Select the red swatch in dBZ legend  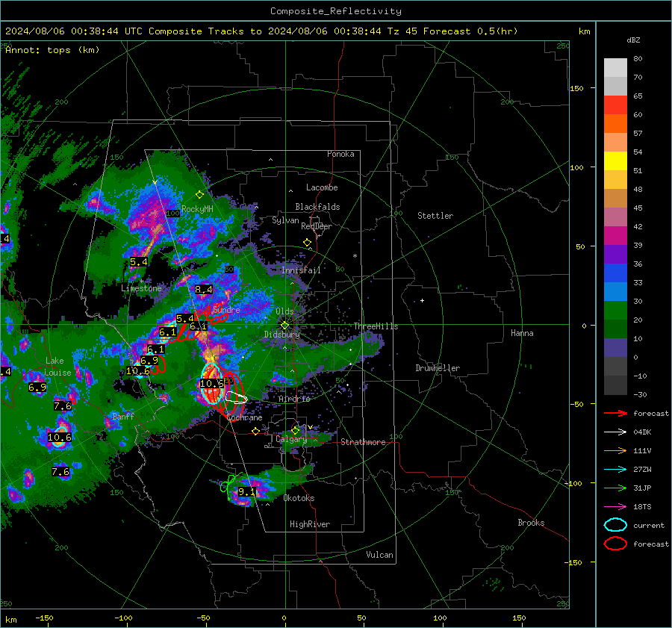pyautogui.click(x=615, y=105)
